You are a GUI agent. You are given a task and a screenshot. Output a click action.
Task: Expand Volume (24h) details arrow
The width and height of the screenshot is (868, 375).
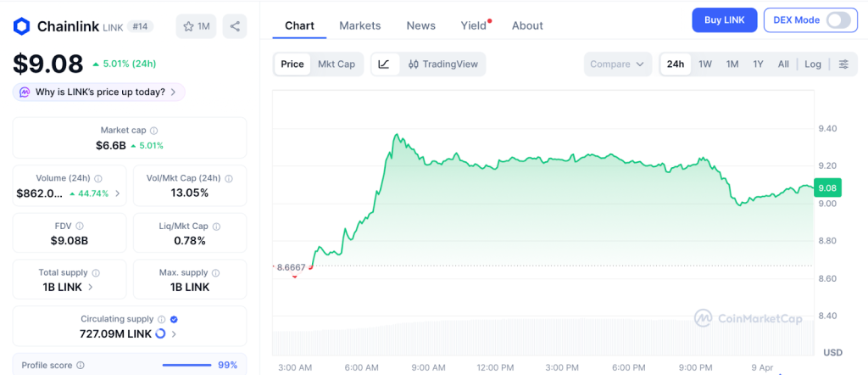(117, 193)
